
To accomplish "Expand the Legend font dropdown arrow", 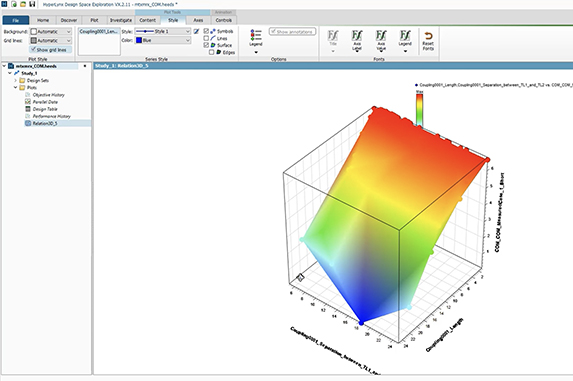I will pos(405,52).
